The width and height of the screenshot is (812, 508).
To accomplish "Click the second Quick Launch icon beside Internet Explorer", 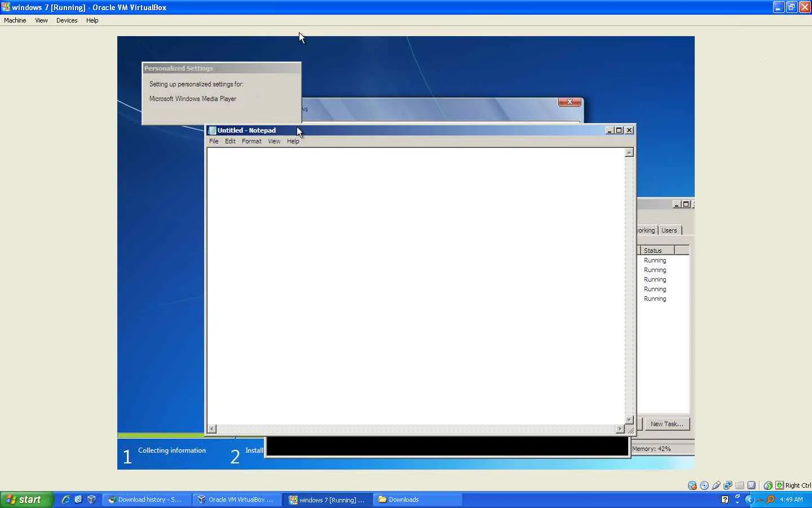I will pyautogui.click(x=78, y=500).
